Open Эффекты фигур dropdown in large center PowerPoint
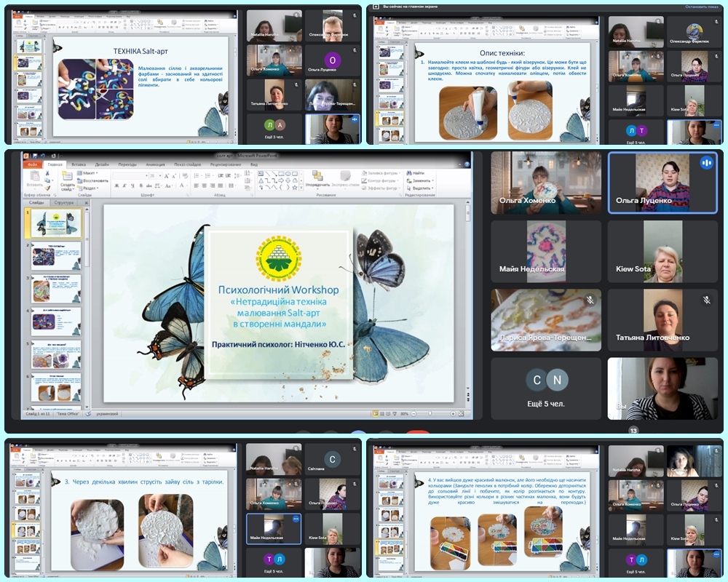 click(x=379, y=188)
